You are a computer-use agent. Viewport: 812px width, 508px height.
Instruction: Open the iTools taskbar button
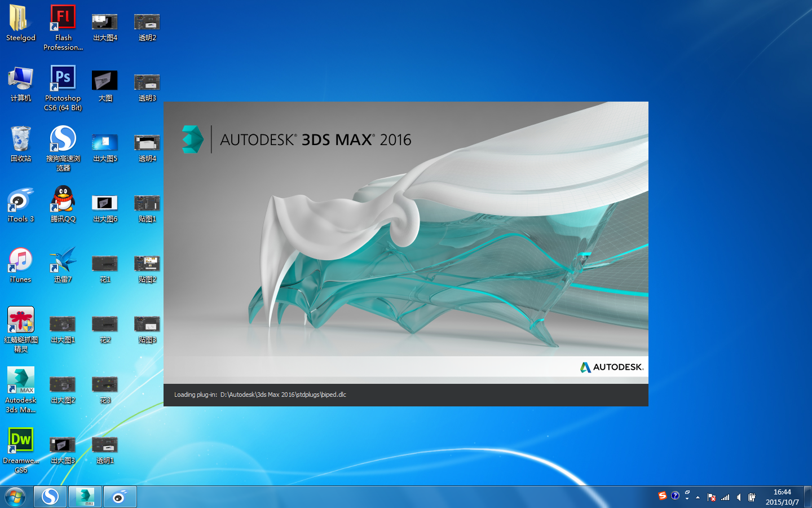[120, 497]
